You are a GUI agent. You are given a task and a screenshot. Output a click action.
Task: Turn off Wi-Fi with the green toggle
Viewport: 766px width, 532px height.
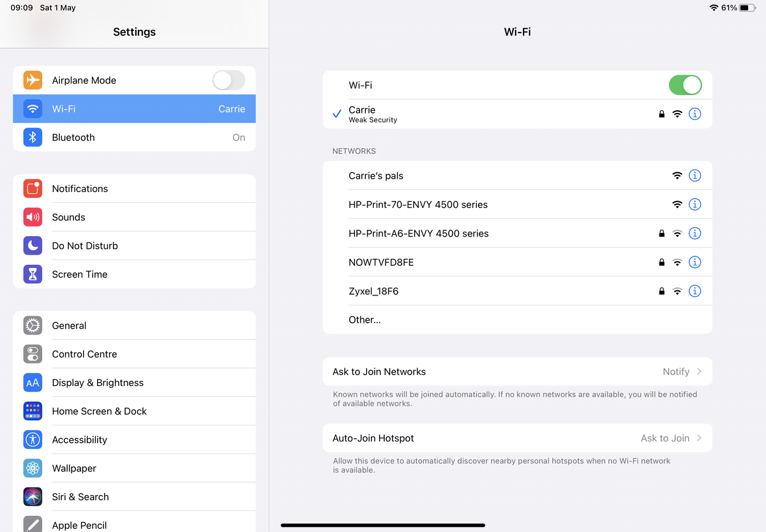(x=685, y=84)
